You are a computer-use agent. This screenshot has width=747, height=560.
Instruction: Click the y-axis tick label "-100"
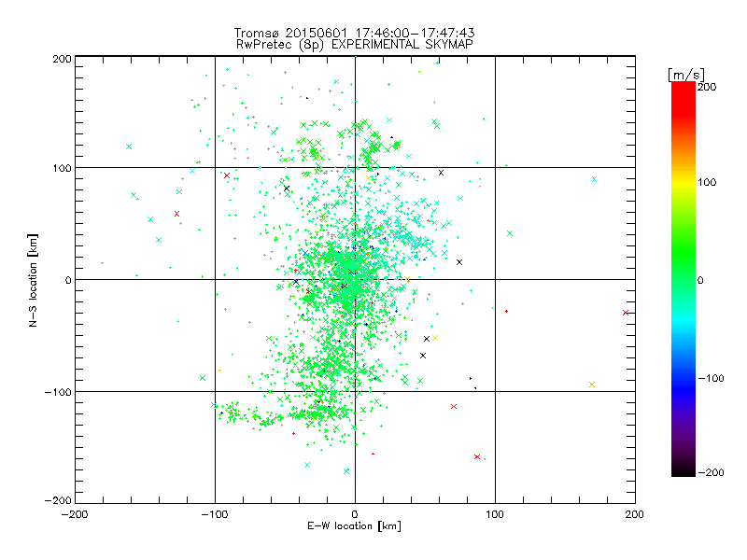[58, 392]
